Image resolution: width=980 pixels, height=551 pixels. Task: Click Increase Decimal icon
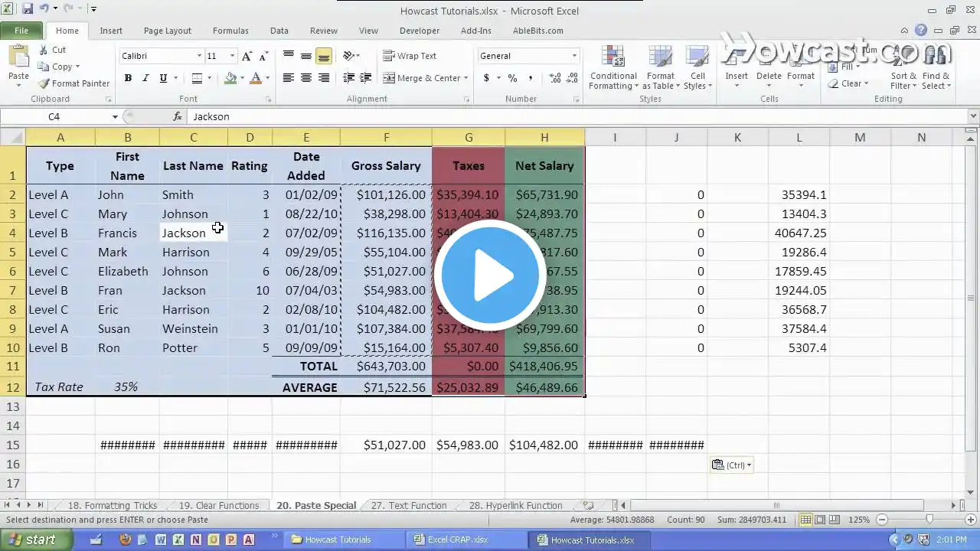555,78
